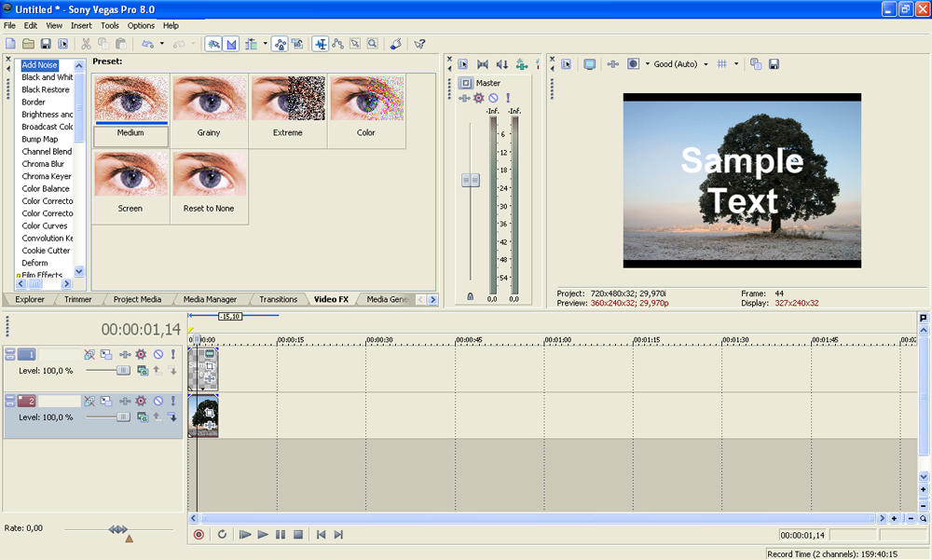Stop playback
932x560 pixels.
(x=298, y=535)
